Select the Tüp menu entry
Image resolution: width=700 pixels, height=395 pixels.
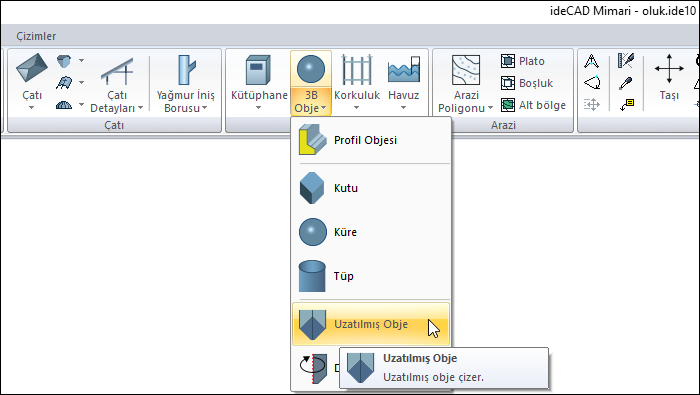[x=371, y=276]
